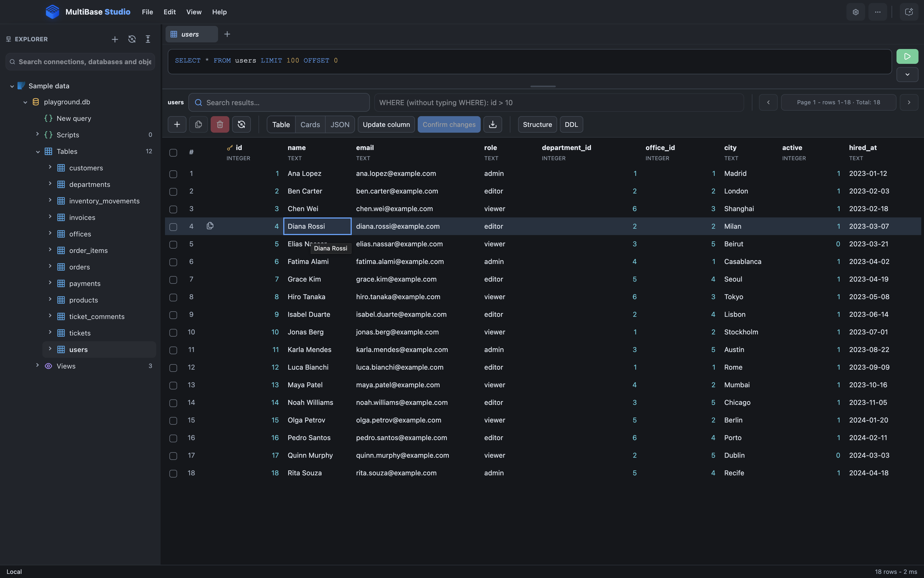Check the row checkbox for Chen Wei
This screenshot has height=578, width=924.
coord(173,209)
